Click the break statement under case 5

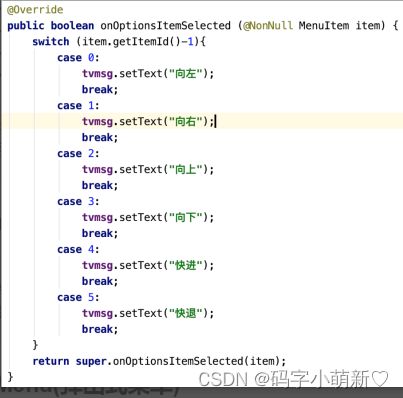pos(100,329)
